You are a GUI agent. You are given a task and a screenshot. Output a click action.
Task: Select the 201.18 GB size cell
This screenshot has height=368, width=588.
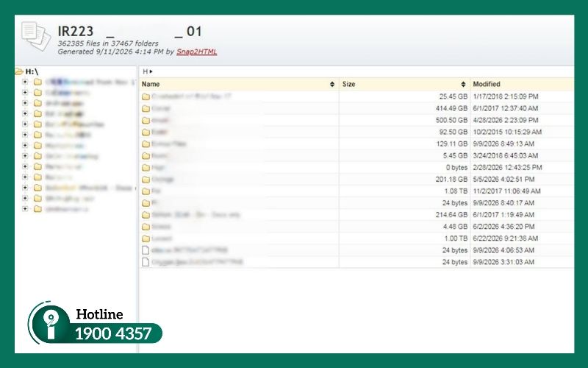point(451,179)
